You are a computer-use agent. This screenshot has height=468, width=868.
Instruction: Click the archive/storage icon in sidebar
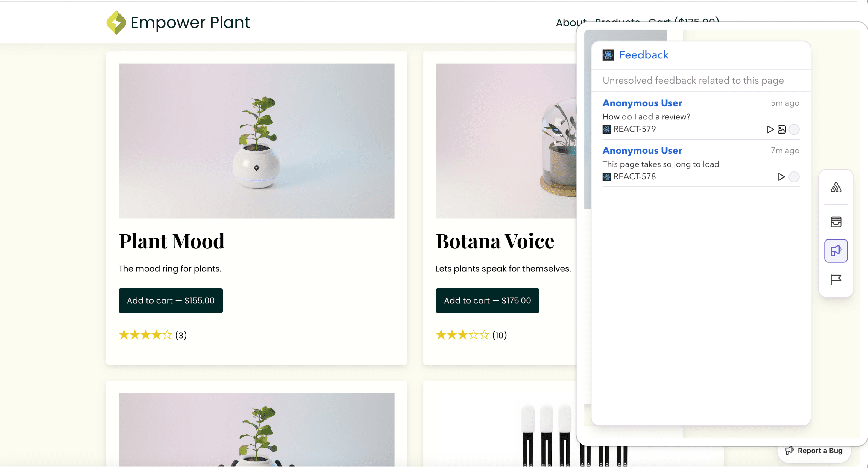835,221
